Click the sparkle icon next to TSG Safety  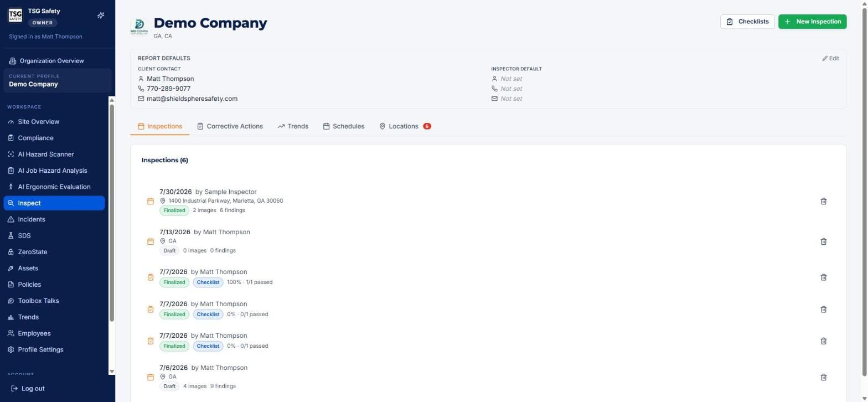pos(101,16)
